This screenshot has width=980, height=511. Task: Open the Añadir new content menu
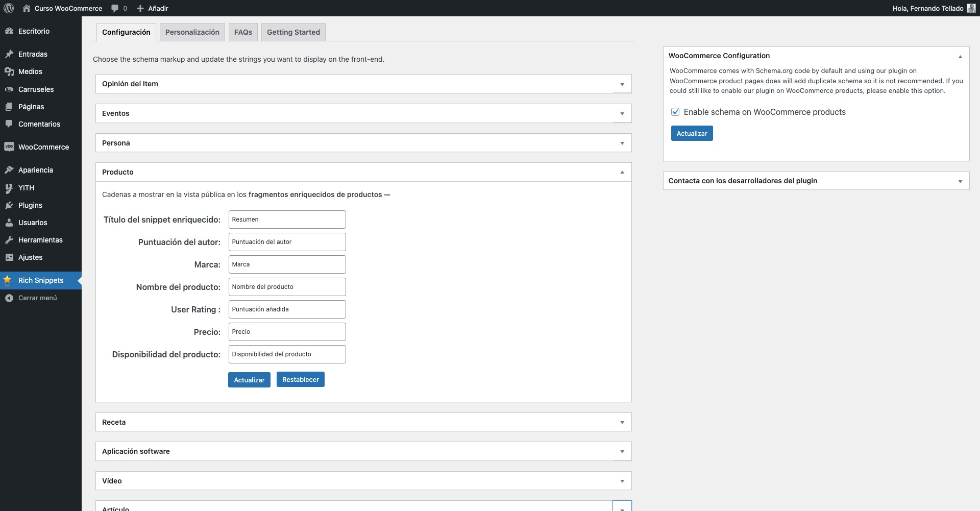(152, 8)
